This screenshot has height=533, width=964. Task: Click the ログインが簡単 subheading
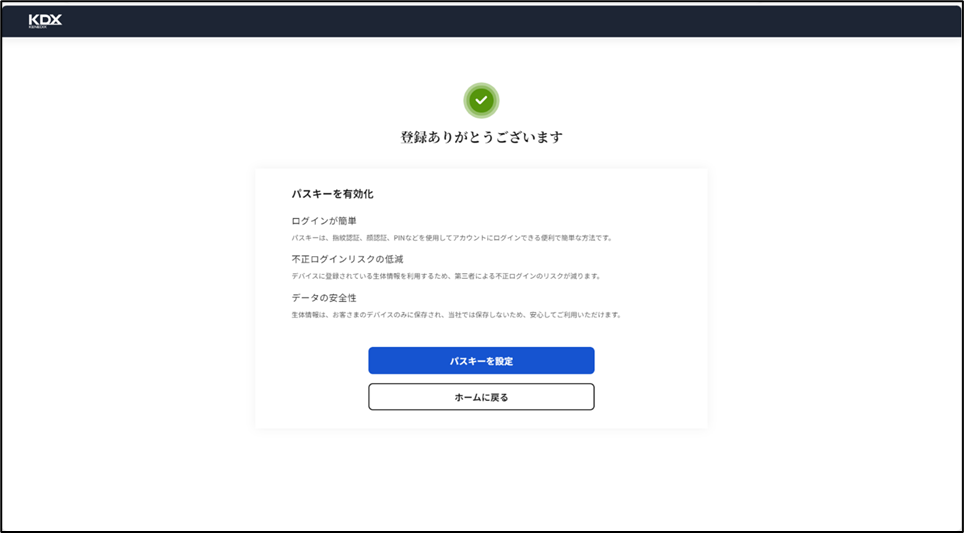click(324, 221)
